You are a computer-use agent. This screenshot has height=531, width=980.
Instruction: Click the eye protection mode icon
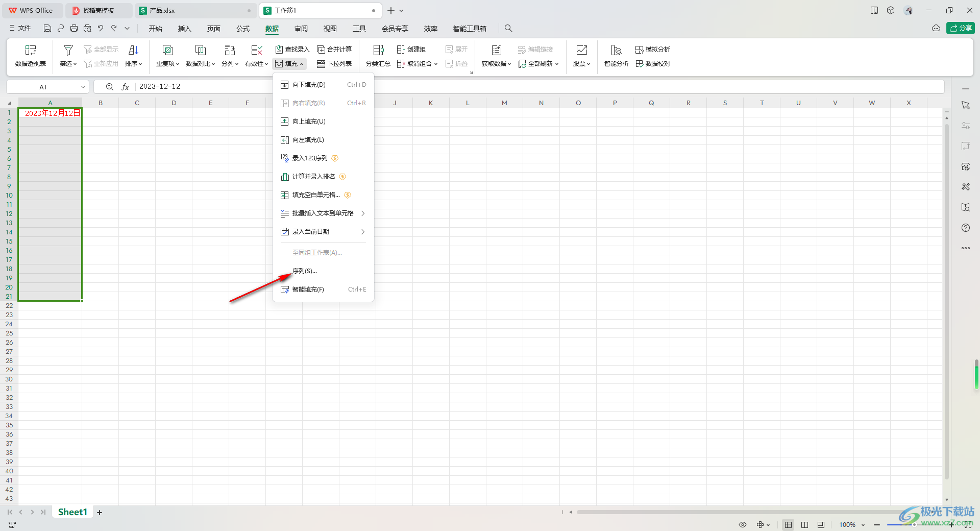743,525
